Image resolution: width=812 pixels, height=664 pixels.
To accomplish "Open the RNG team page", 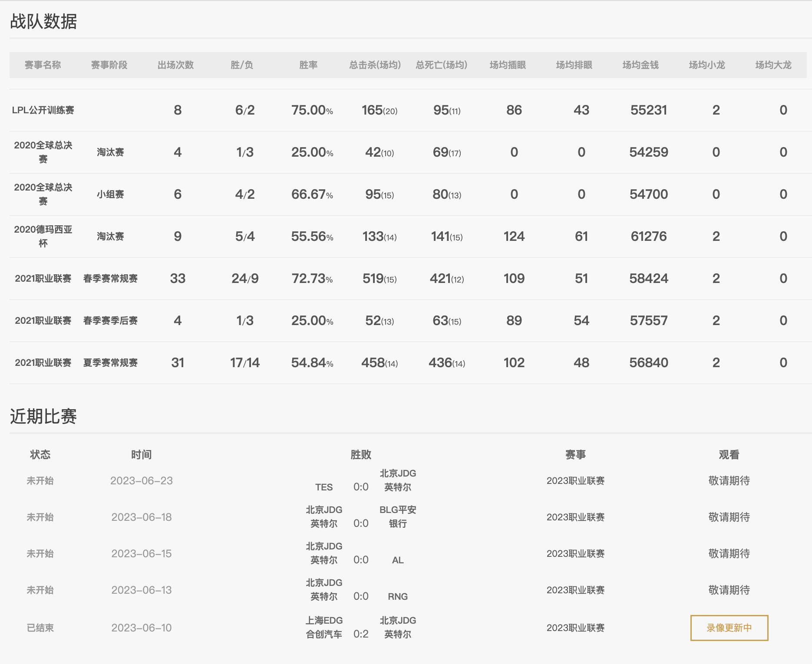I will (397, 596).
